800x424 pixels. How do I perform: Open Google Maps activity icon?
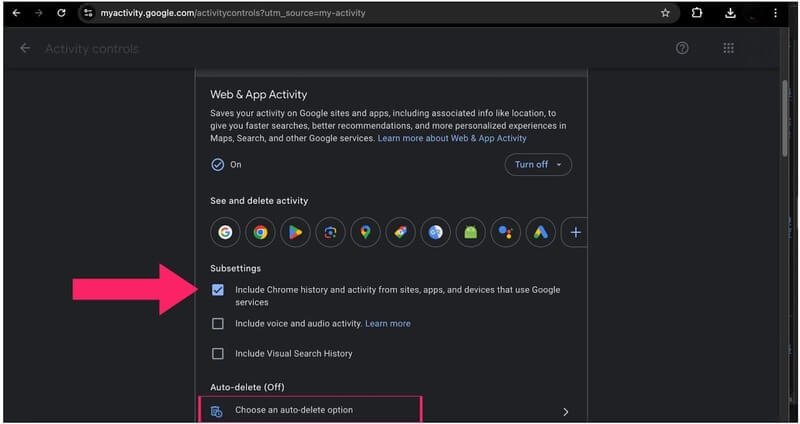click(365, 233)
